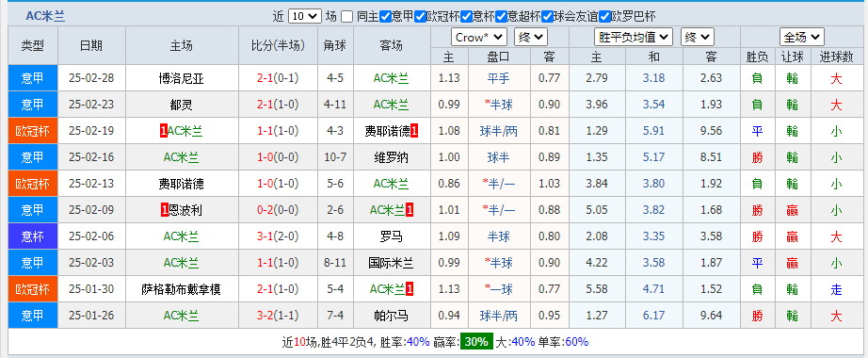Open team 恩波利 in 25-02-09 row
This screenshot has width=868, height=358.
coord(185,210)
